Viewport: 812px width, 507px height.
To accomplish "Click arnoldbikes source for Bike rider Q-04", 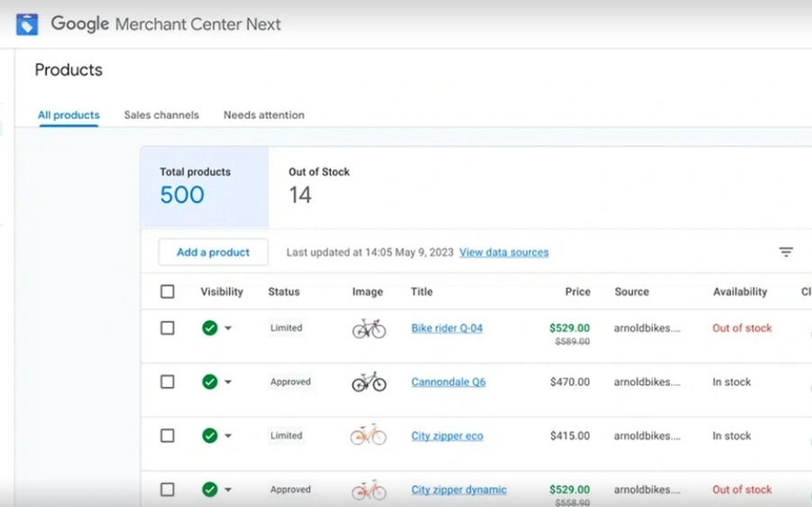I will tap(647, 327).
